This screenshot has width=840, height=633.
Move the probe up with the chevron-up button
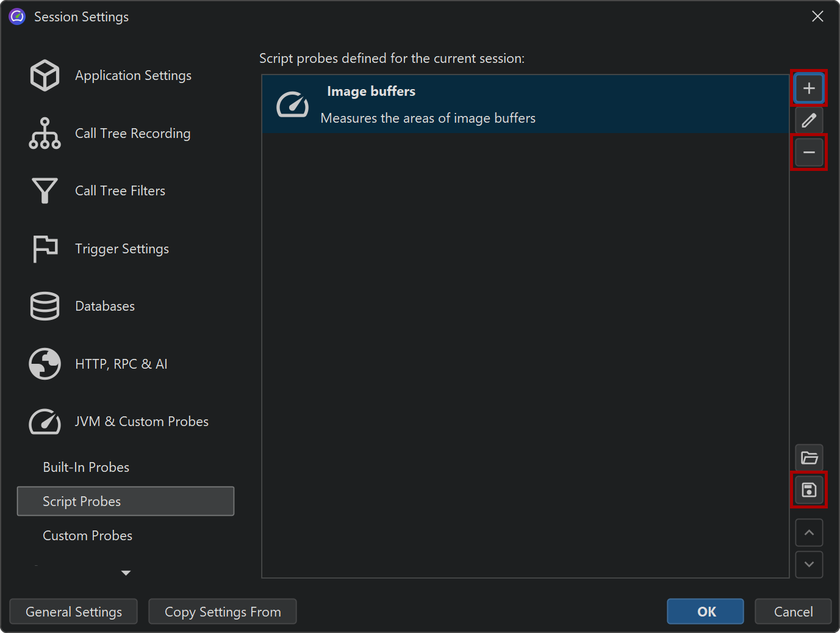(809, 533)
